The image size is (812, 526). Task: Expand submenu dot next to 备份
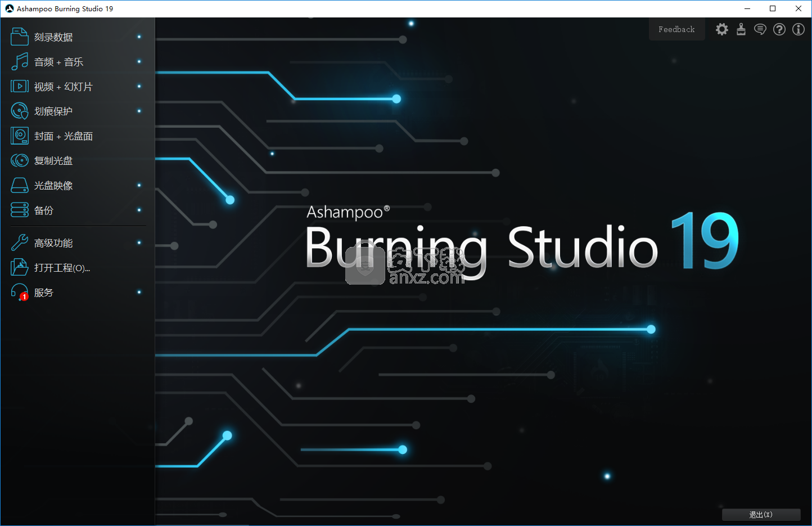tap(139, 210)
